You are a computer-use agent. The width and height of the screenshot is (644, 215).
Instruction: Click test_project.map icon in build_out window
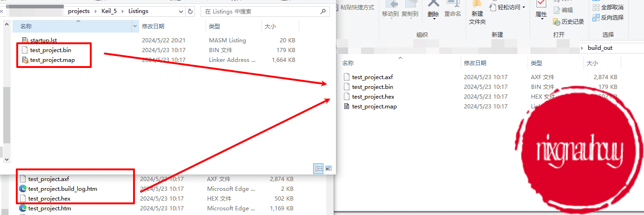click(x=346, y=107)
